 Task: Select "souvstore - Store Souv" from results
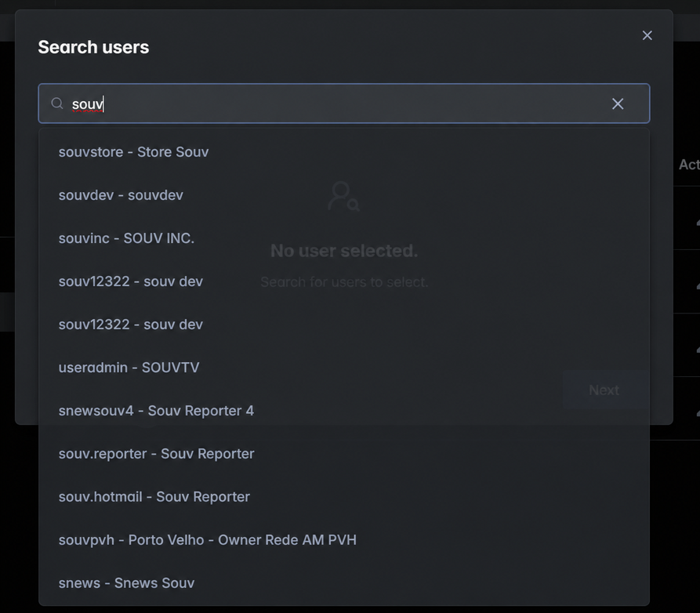click(x=344, y=152)
